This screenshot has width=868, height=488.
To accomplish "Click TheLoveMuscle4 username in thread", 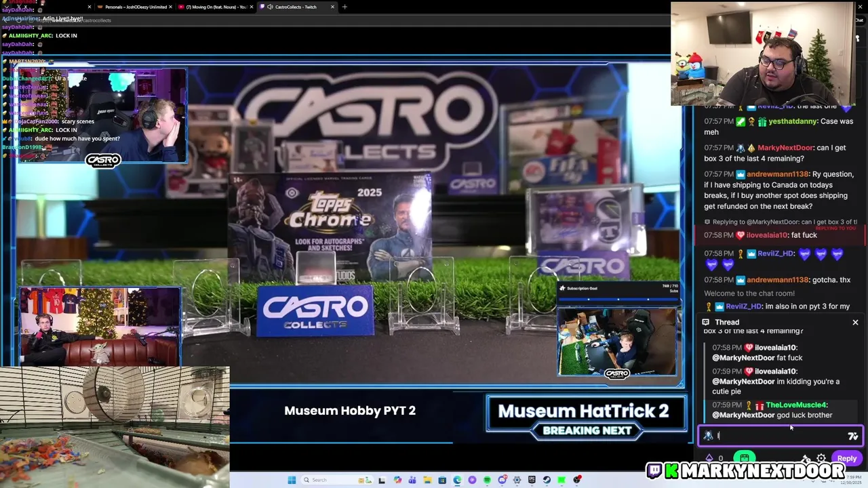I will (x=796, y=405).
